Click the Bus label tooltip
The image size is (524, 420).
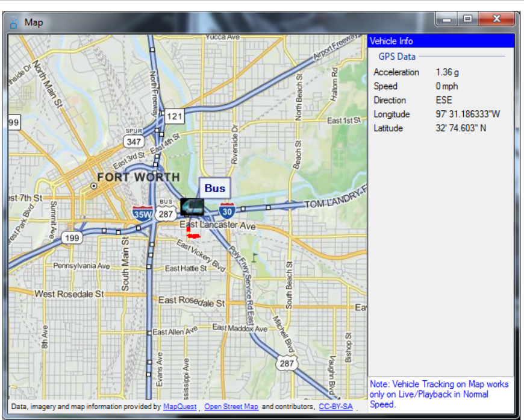click(x=214, y=188)
